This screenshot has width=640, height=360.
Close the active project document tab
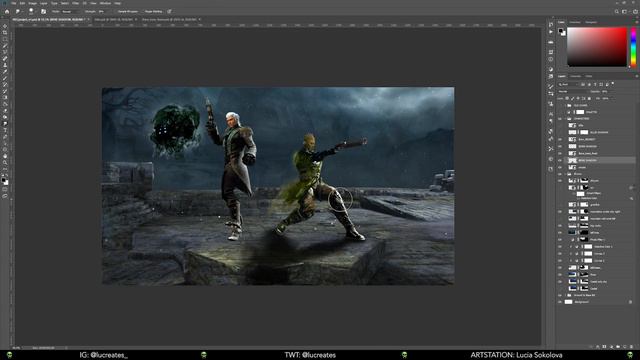(88, 19)
